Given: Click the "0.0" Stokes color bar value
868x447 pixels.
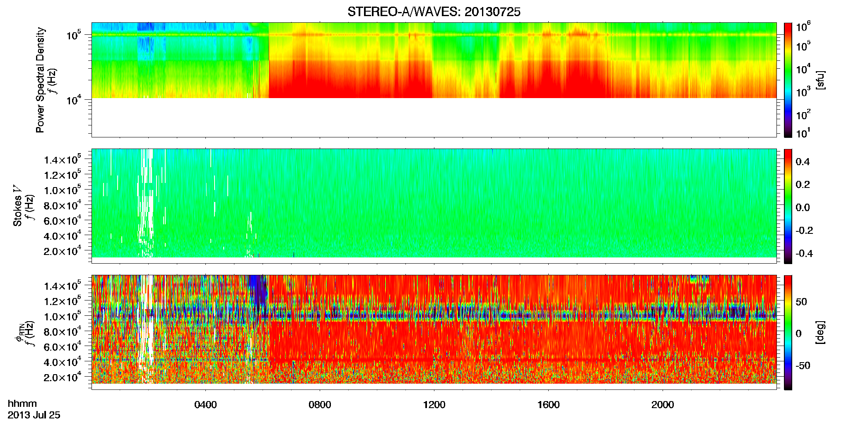Looking at the screenshot, I should pyautogui.click(x=803, y=208).
